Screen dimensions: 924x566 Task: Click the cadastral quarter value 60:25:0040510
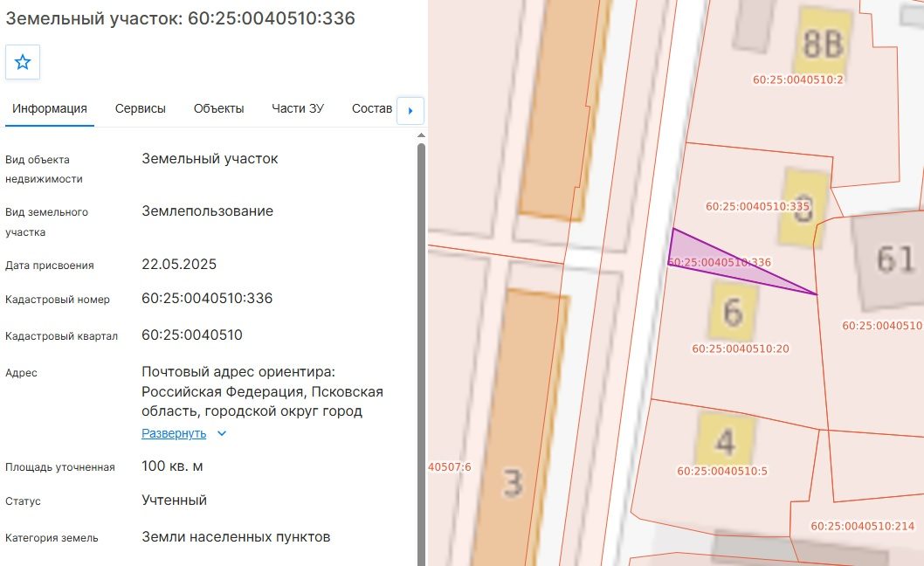pyautogui.click(x=192, y=335)
